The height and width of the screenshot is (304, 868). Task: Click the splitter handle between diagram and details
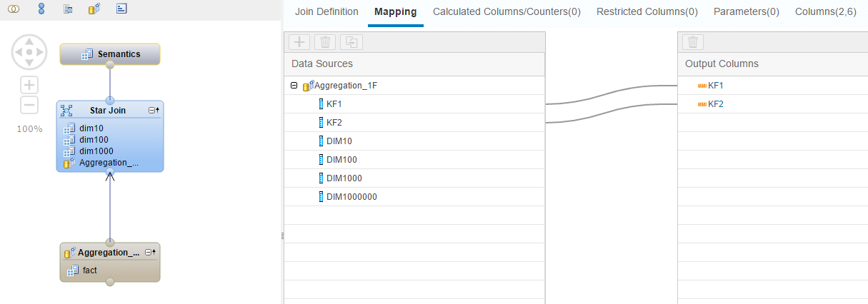point(281,235)
